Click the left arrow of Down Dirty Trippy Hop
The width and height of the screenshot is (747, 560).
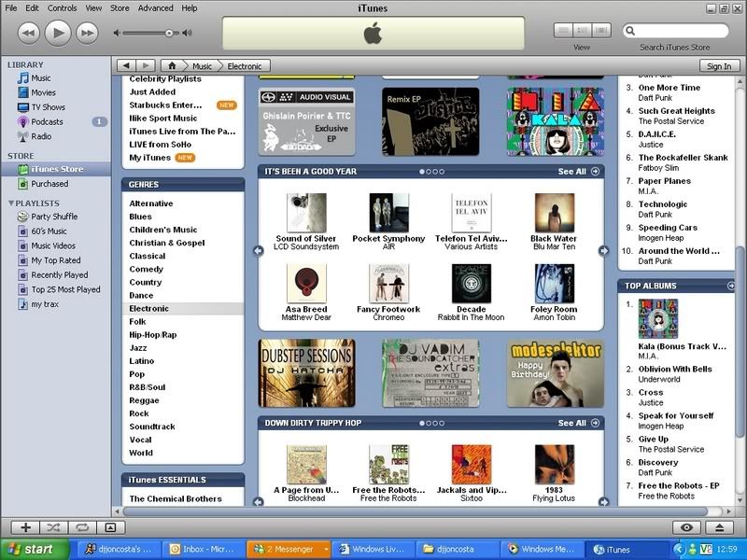[259, 501]
